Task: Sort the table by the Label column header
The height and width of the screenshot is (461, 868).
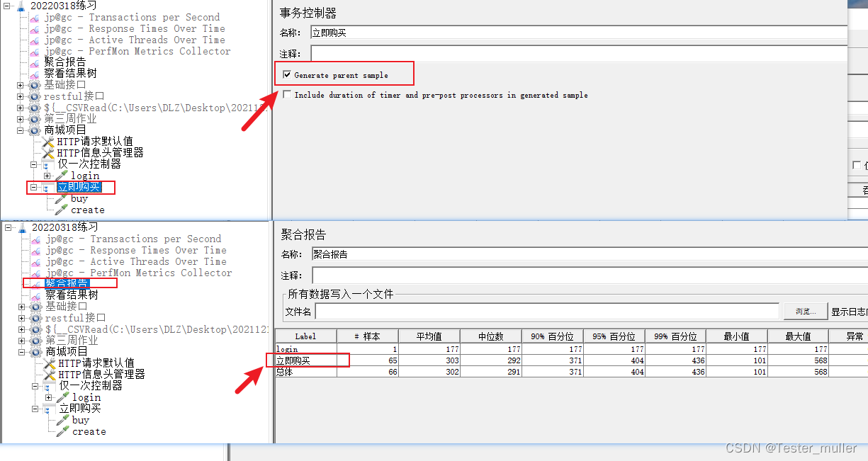Action: (305, 336)
